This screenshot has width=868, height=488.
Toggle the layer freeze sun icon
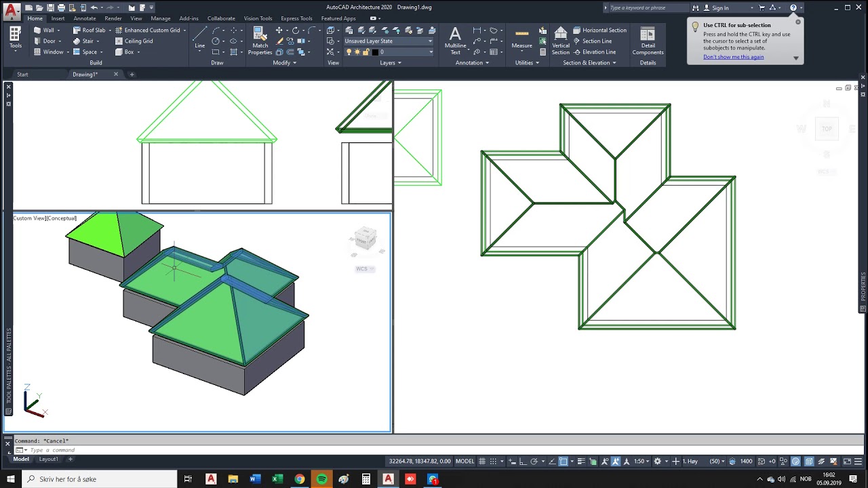pyautogui.click(x=357, y=52)
